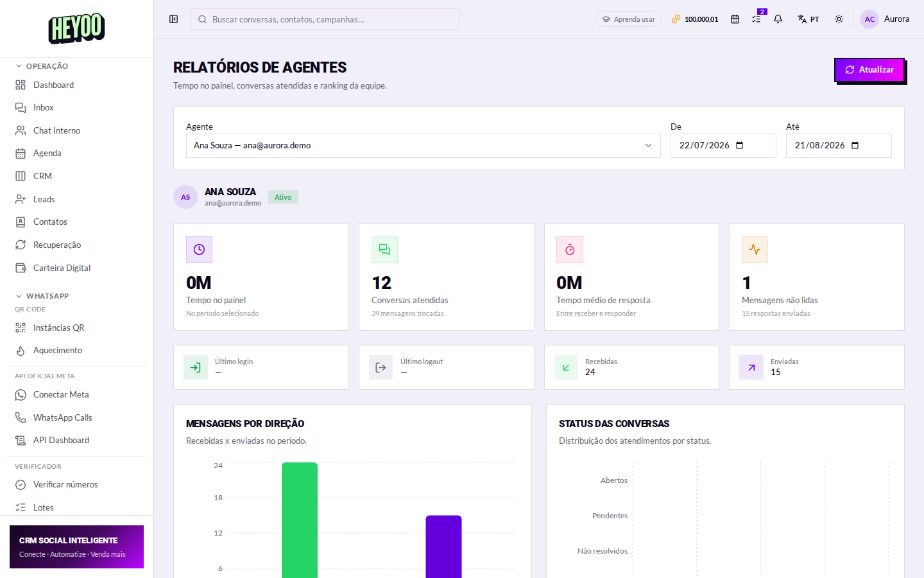Click "39 mensagens trocadas" text
Image resolution: width=924 pixels, height=578 pixels.
pos(407,313)
